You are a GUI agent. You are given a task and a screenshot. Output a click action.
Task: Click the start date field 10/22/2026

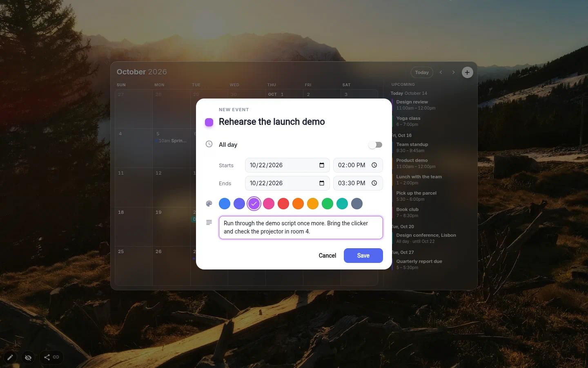point(287,165)
